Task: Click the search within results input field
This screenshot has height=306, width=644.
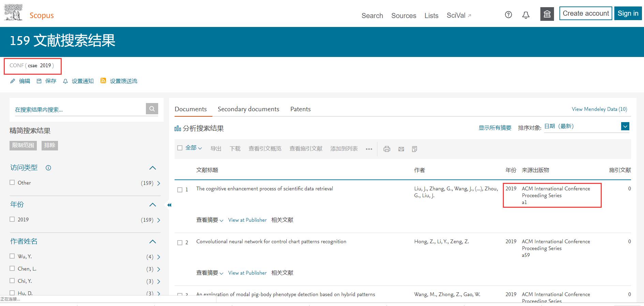Action: [x=78, y=110]
